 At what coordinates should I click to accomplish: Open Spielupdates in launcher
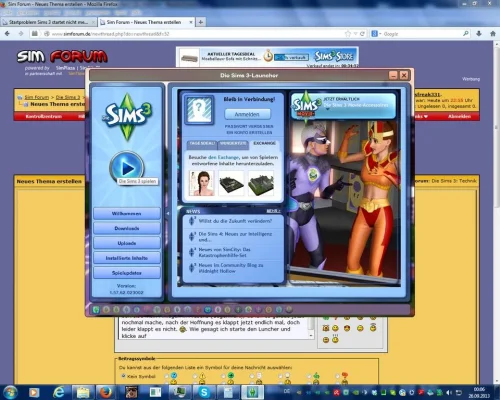127,273
